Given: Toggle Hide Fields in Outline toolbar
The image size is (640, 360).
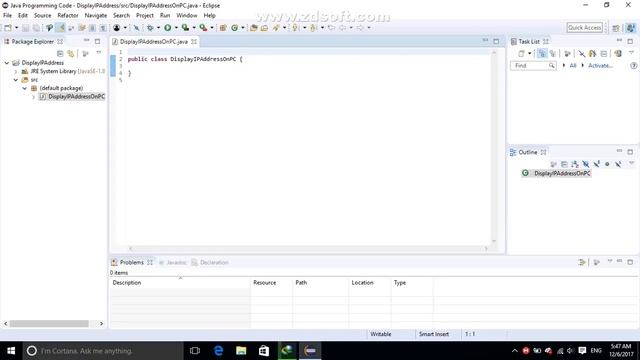Looking at the screenshot, I should (x=586, y=164).
